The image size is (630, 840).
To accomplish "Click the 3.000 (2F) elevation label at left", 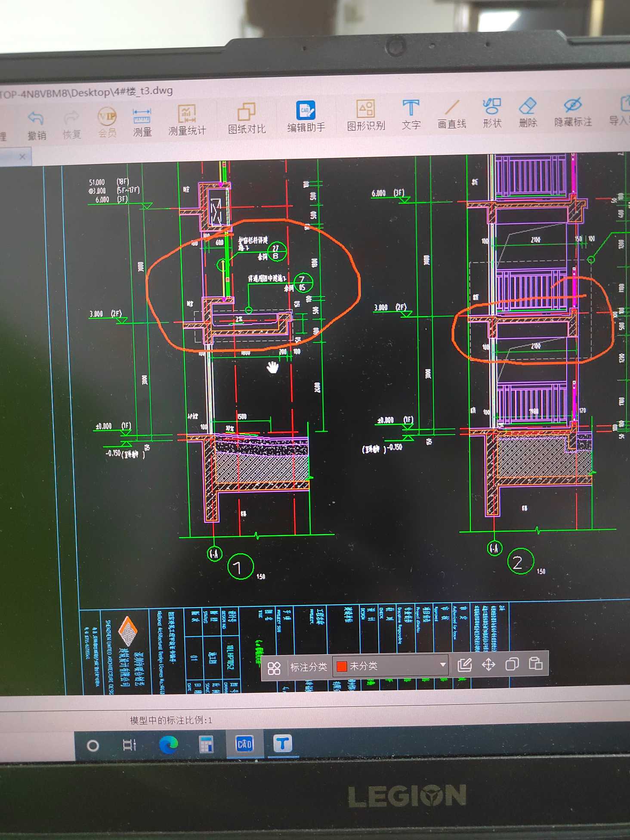I will pos(105,313).
